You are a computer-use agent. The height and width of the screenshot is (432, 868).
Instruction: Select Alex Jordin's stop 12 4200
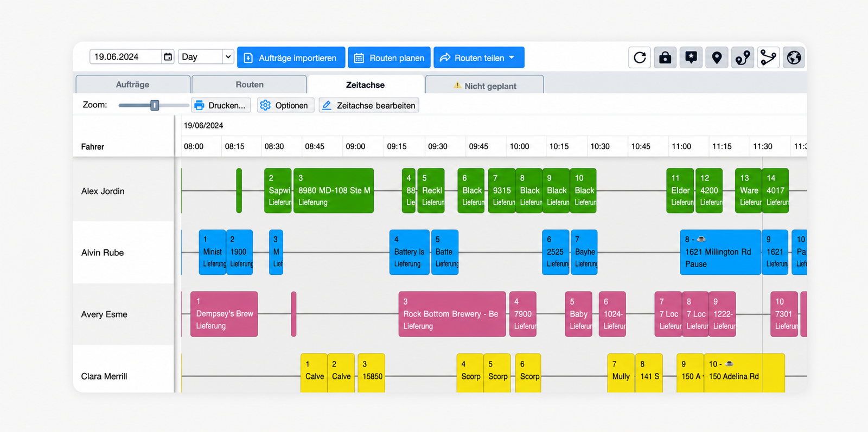(x=709, y=190)
